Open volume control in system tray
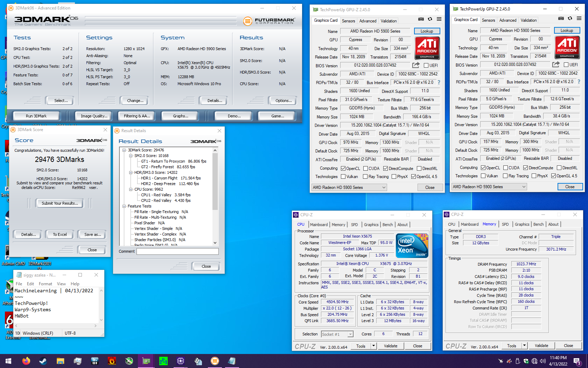This screenshot has height=368, width=588. pos(543,361)
